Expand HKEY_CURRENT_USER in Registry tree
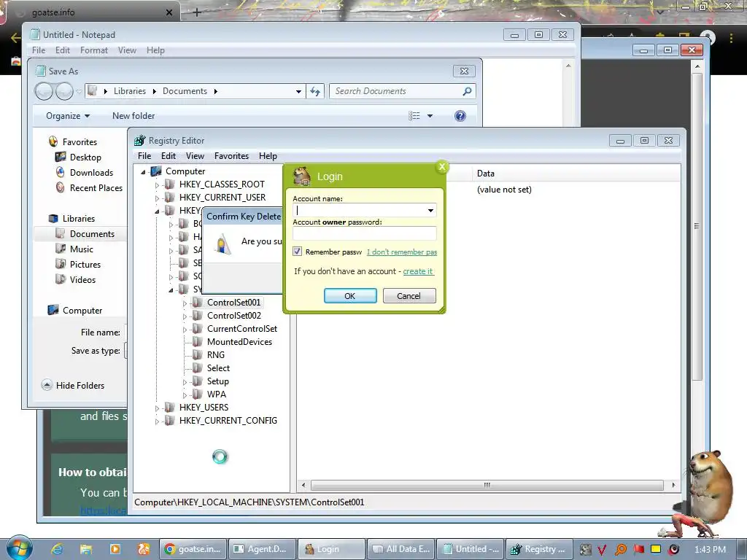This screenshot has width=747, height=560. point(157,198)
